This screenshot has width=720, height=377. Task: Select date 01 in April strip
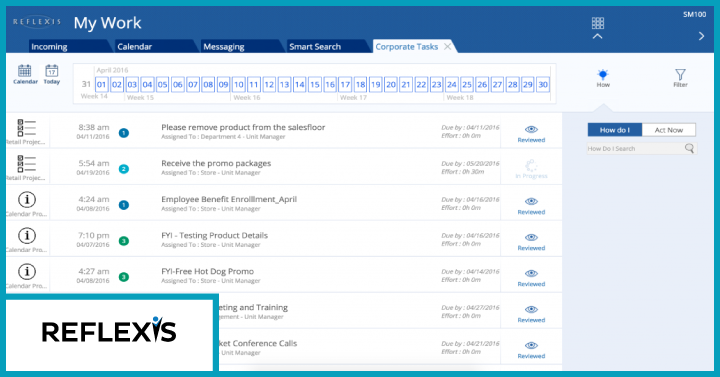click(x=101, y=84)
